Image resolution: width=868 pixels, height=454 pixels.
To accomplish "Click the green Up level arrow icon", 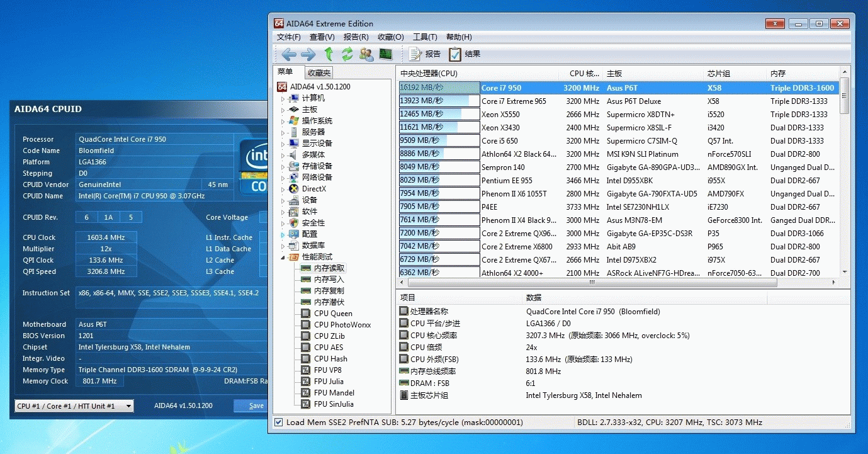I will pos(328,54).
